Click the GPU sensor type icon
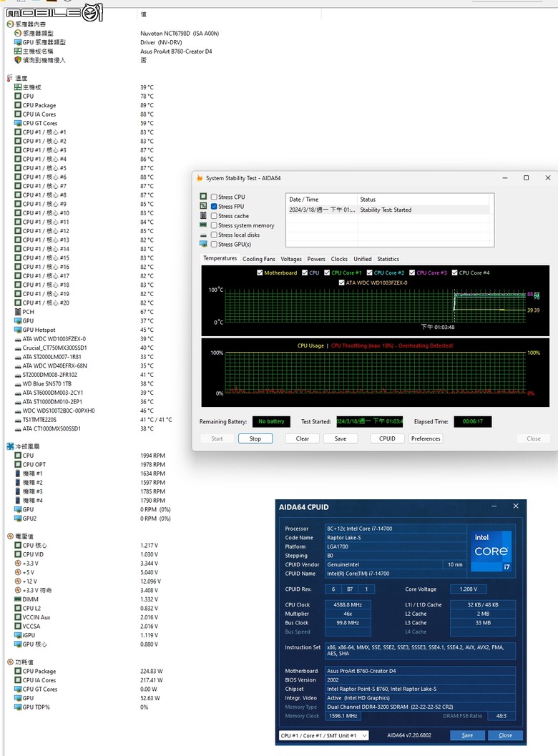 [x=18, y=42]
